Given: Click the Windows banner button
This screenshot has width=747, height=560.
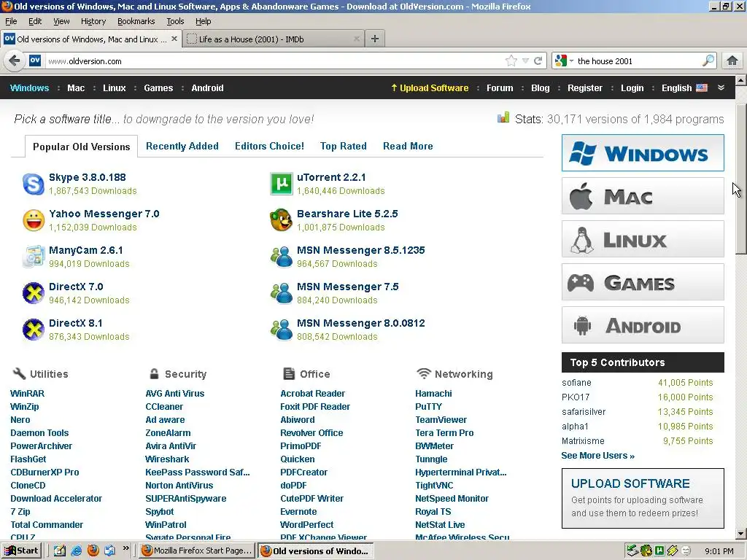Looking at the screenshot, I should click(x=643, y=153).
